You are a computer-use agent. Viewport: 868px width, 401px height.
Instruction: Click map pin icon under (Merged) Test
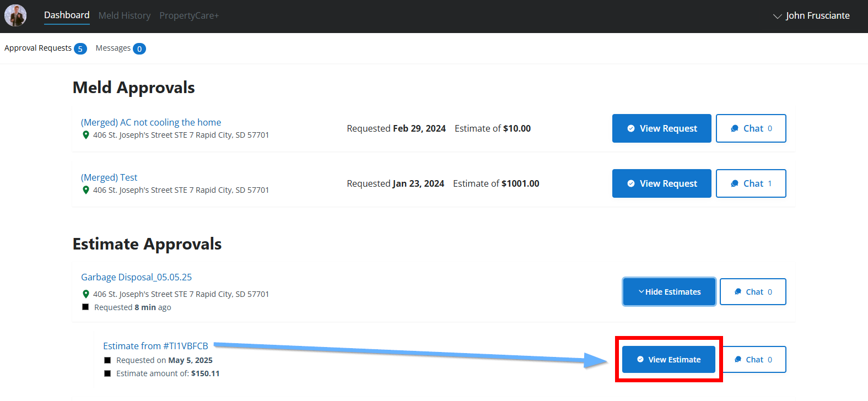(86, 190)
